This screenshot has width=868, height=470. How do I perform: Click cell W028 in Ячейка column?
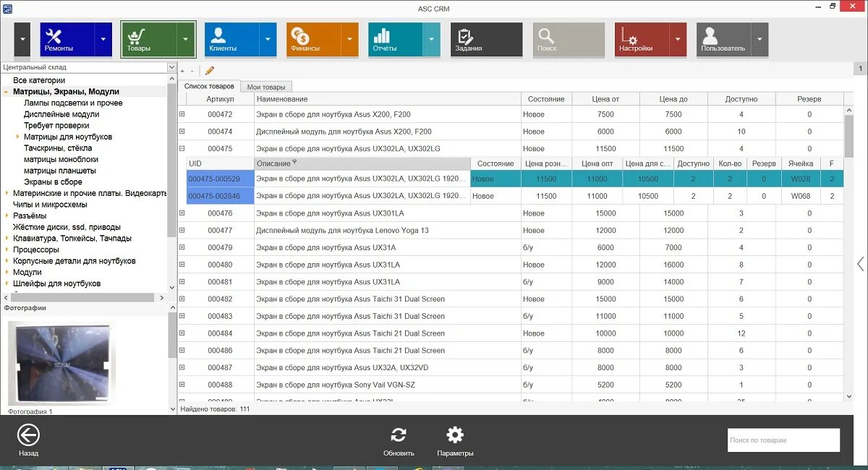pos(801,179)
